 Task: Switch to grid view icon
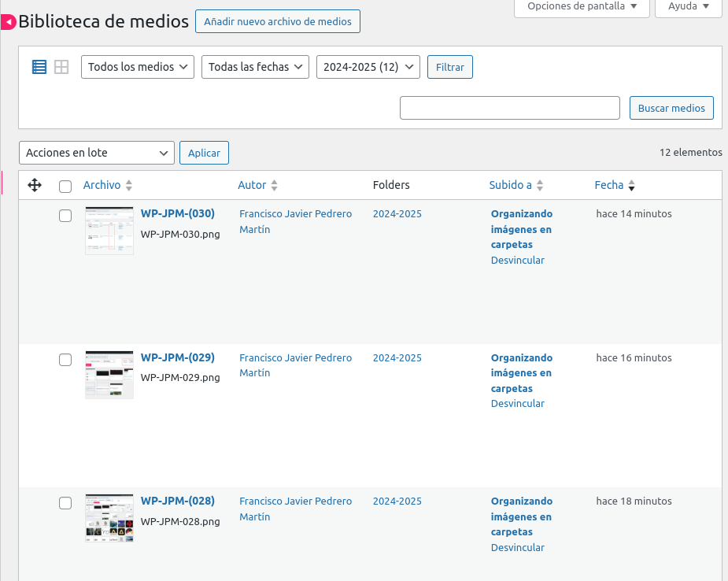tap(61, 67)
